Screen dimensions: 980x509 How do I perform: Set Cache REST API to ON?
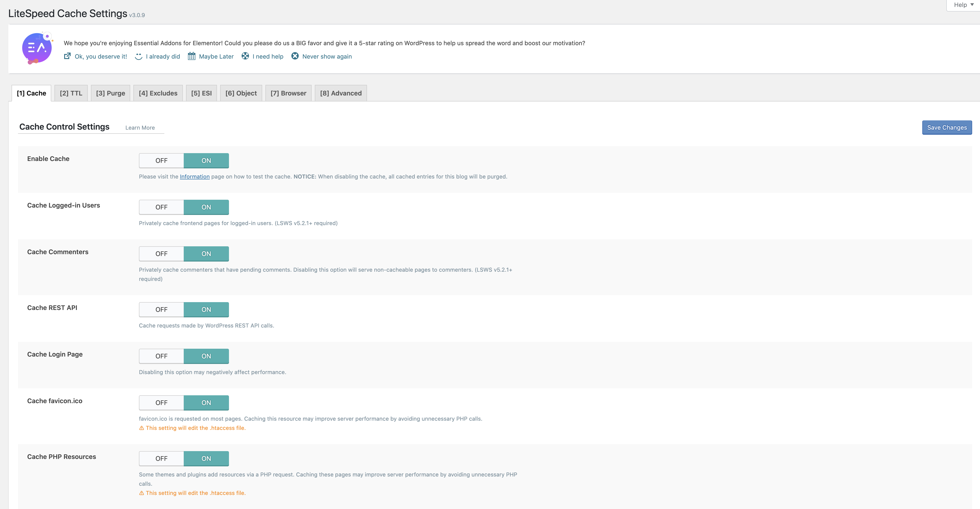coord(206,310)
